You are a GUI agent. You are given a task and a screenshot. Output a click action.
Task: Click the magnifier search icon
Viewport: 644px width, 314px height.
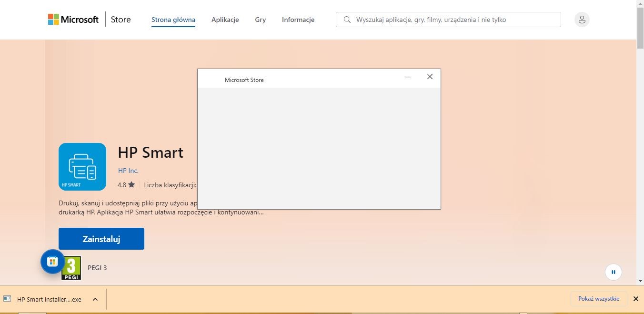coord(347,20)
